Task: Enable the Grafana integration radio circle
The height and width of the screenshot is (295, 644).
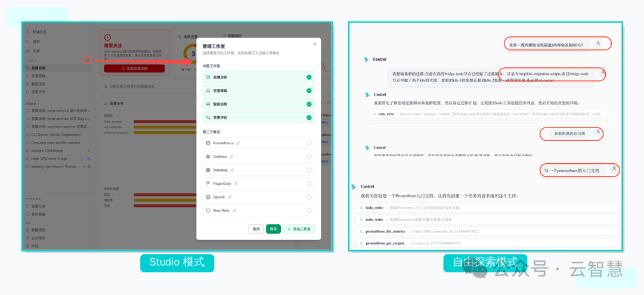Action: coord(309,157)
